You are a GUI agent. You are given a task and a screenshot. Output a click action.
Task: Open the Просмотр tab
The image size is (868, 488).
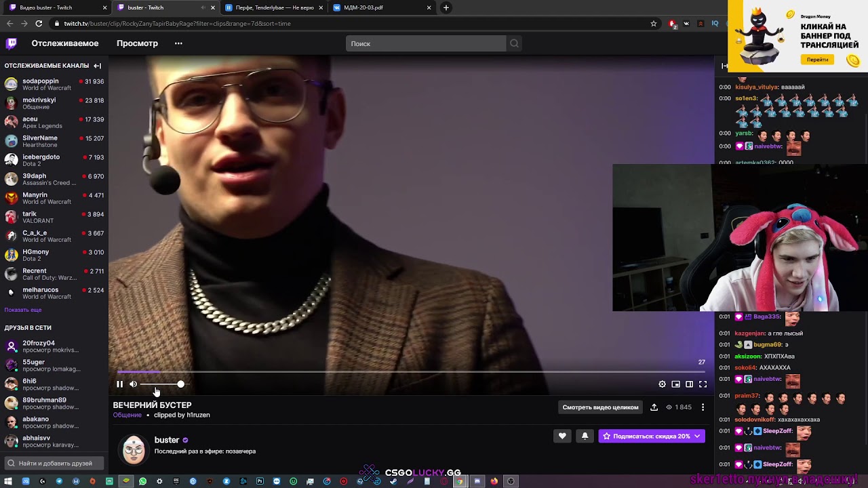137,43
